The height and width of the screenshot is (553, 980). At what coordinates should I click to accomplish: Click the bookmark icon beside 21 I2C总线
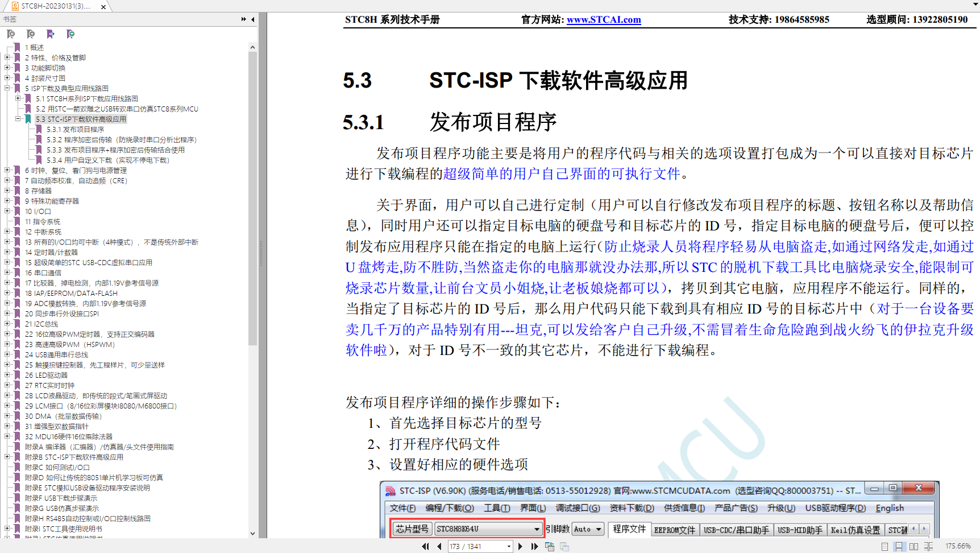[17, 324]
